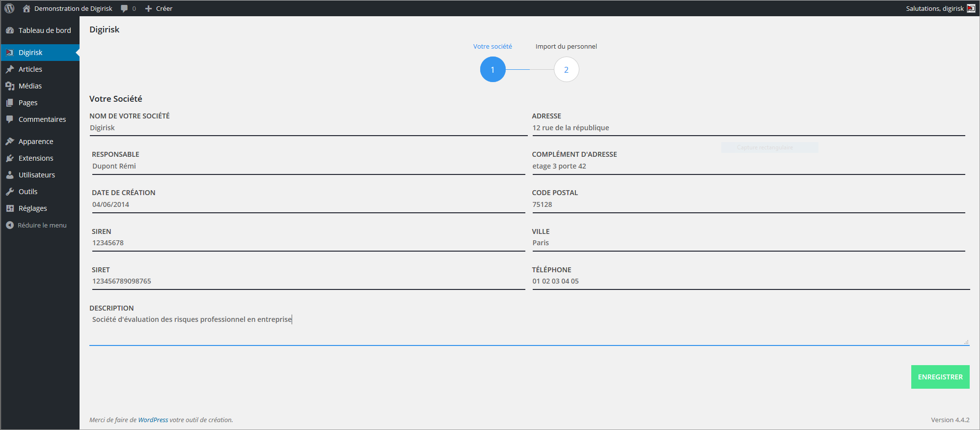Click the Utilisateurs person icon
Screen dimensions: 980x430
(10, 175)
